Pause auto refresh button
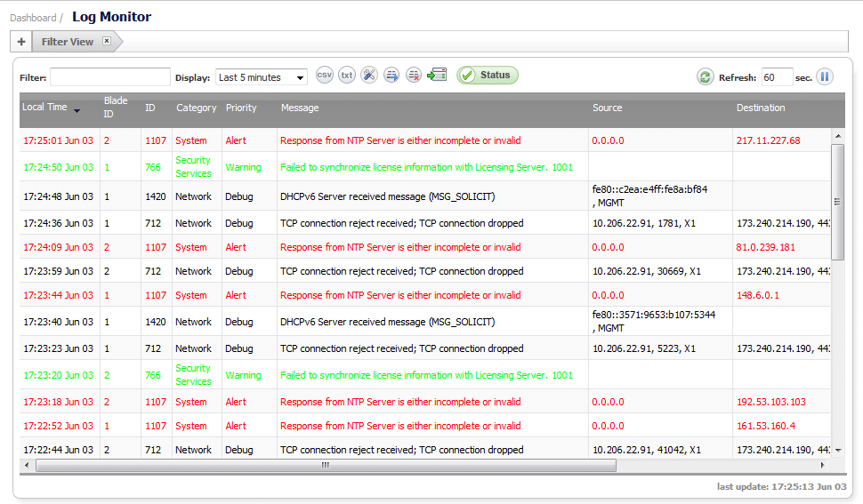The height and width of the screenshot is (504, 863). 825,77
